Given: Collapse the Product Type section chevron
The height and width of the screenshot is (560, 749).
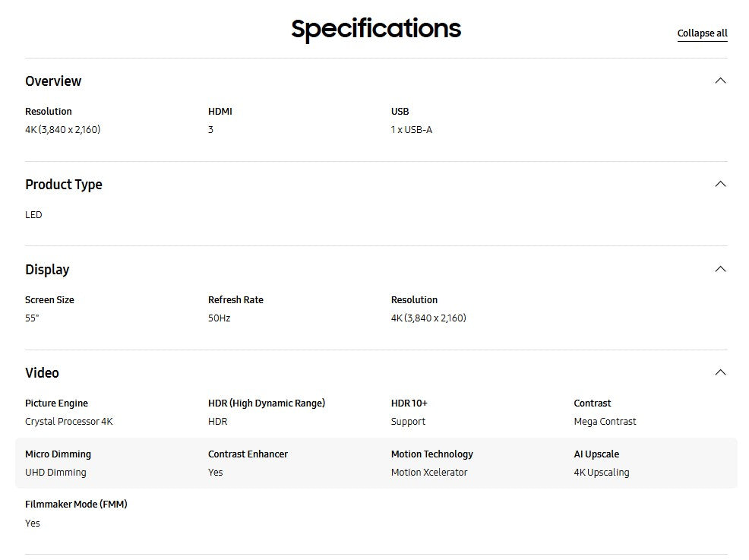Looking at the screenshot, I should 720,184.
